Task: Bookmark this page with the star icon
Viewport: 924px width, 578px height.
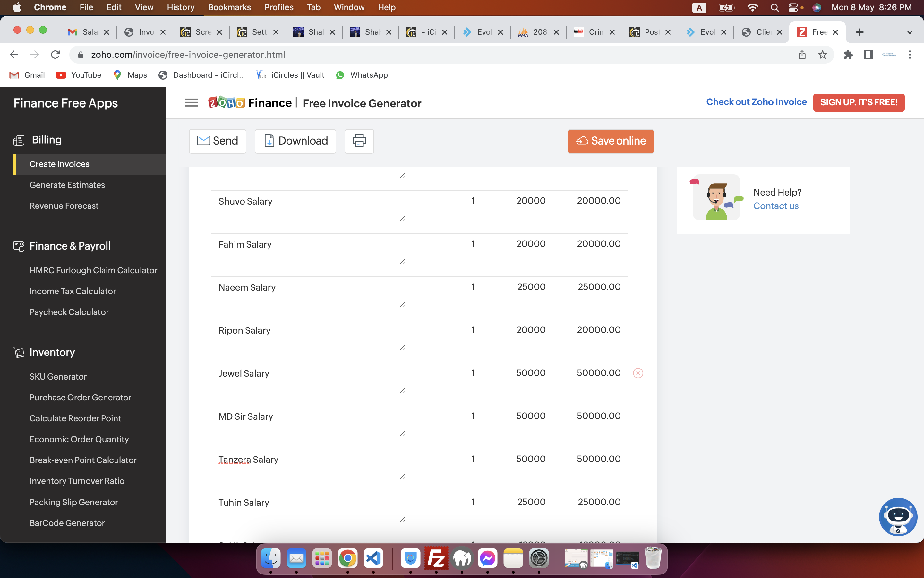Action: pyautogui.click(x=822, y=55)
